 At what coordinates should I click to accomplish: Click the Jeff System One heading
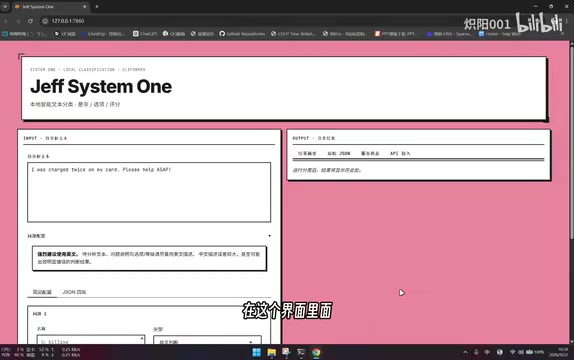(x=101, y=87)
